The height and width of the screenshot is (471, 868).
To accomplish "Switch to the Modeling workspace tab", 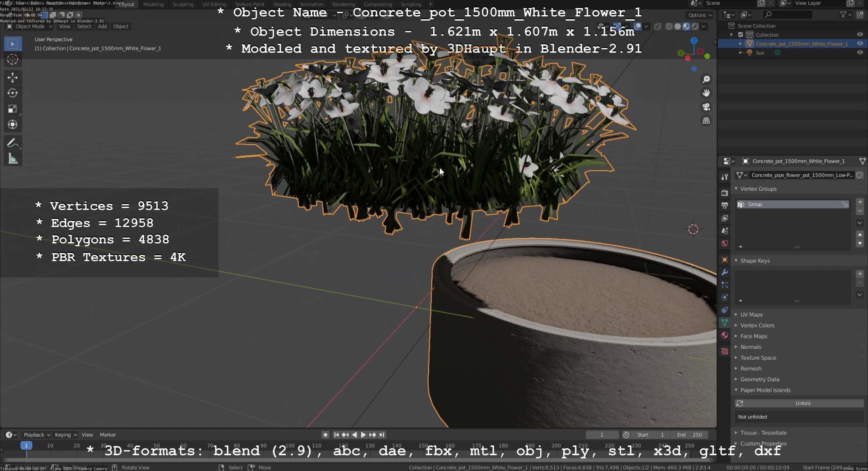I will [x=153, y=4].
